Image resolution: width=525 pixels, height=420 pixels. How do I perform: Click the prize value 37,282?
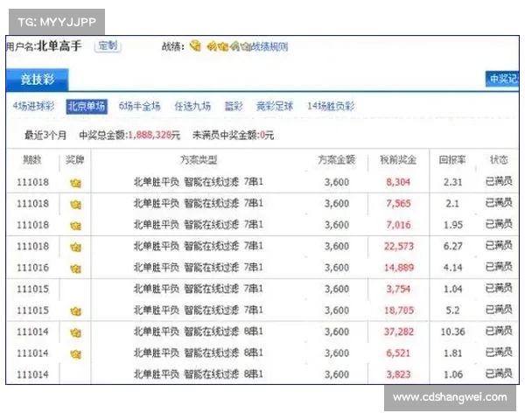(x=399, y=332)
